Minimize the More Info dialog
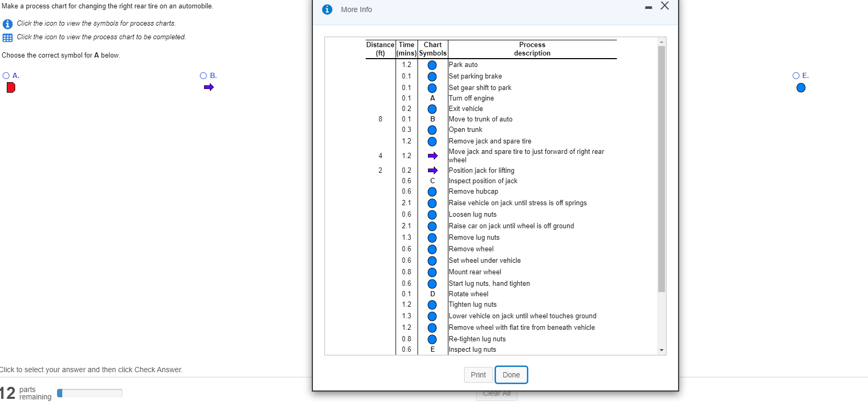Image resolution: width=868 pixels, height=402 pixels. (x=649, y=7)
